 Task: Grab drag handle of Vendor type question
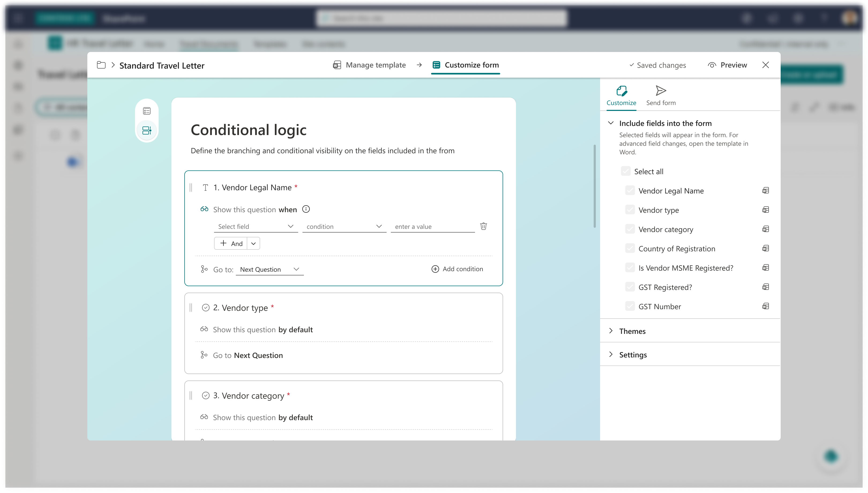click(x=191, y=307)
